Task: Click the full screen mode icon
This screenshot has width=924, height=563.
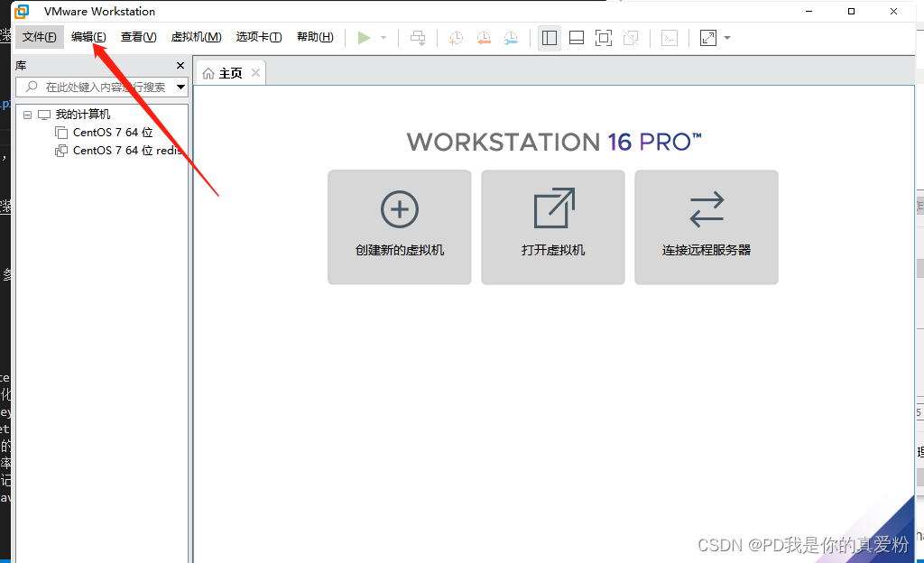Action: point(604,38)
